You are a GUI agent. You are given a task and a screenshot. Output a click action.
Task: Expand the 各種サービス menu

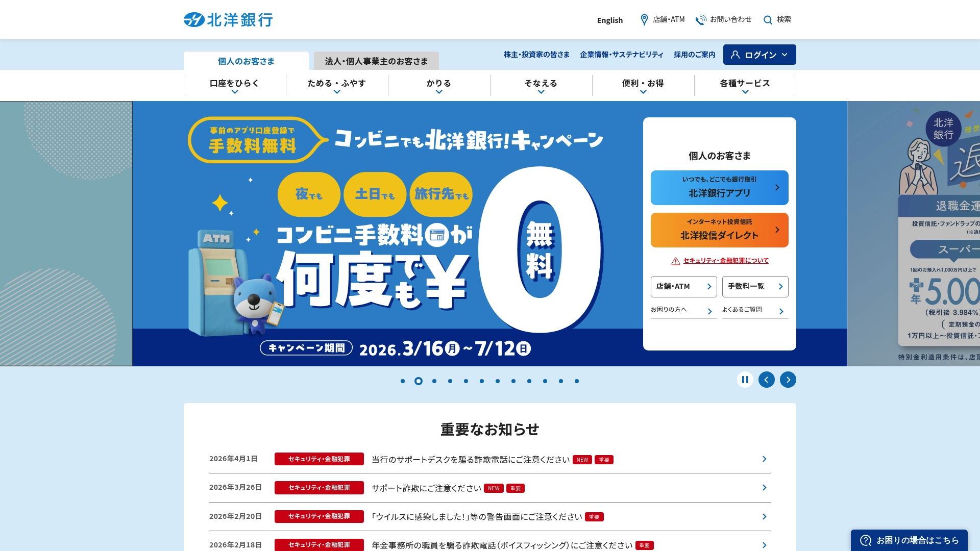745,85
